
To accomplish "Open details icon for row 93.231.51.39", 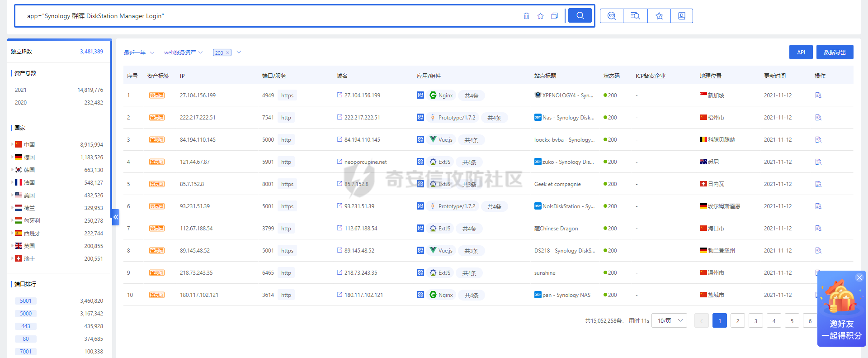I will (818, 206).
